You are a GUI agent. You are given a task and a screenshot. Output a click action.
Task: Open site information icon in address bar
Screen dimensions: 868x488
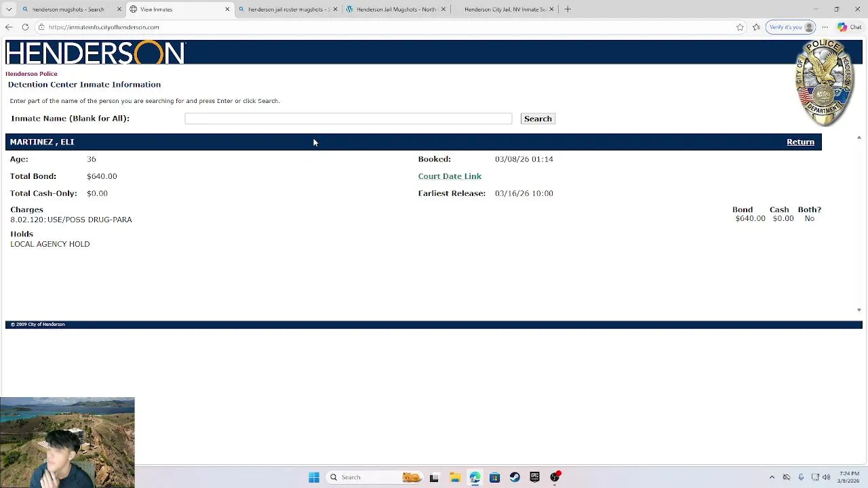pyautogui.click(x=41, y=27)
